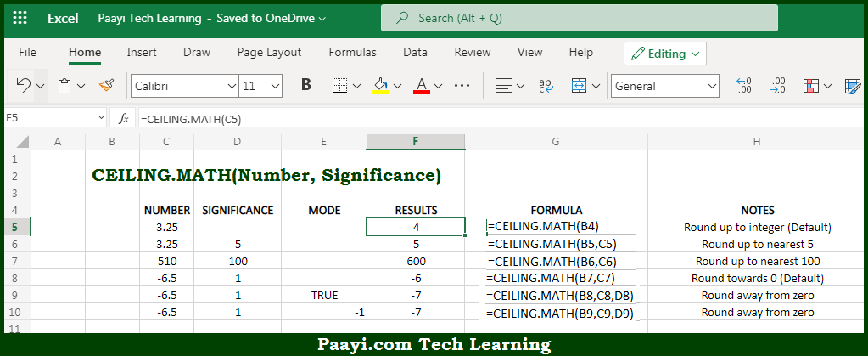Click the fx insert function icon
The height and width of the screenshot is (356, 868).
(124, 118)
